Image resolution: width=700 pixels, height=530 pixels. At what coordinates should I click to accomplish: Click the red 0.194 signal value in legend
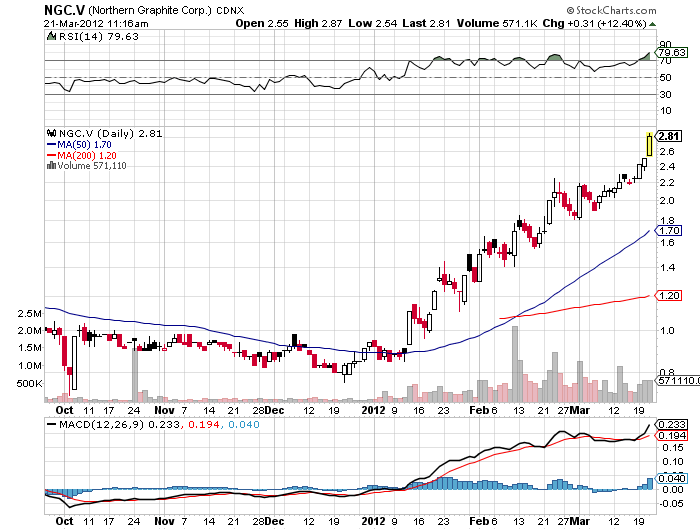coord(204,425)
